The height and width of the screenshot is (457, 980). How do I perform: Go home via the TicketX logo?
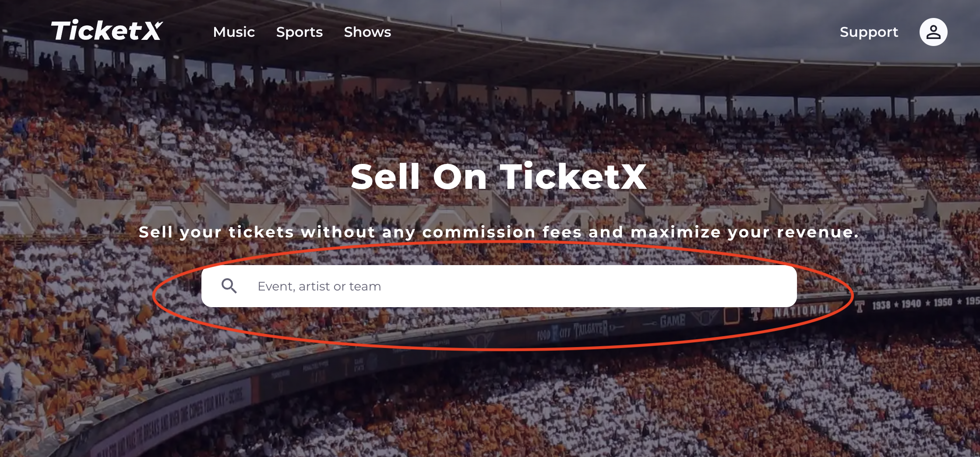coord(107,31)
